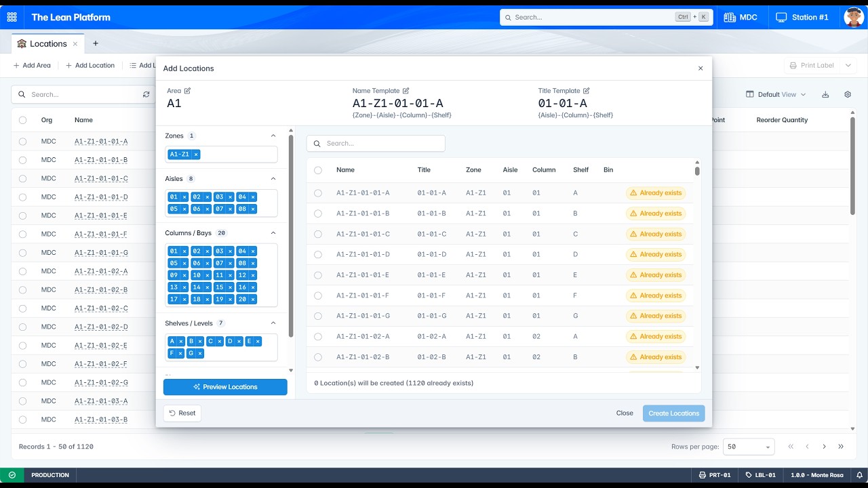Image resolution: width=868 pixels, height=488 pixels.
Task: Select background row A1-Z1-01-01-B checkbox
Action: click(x=22, y=160)
